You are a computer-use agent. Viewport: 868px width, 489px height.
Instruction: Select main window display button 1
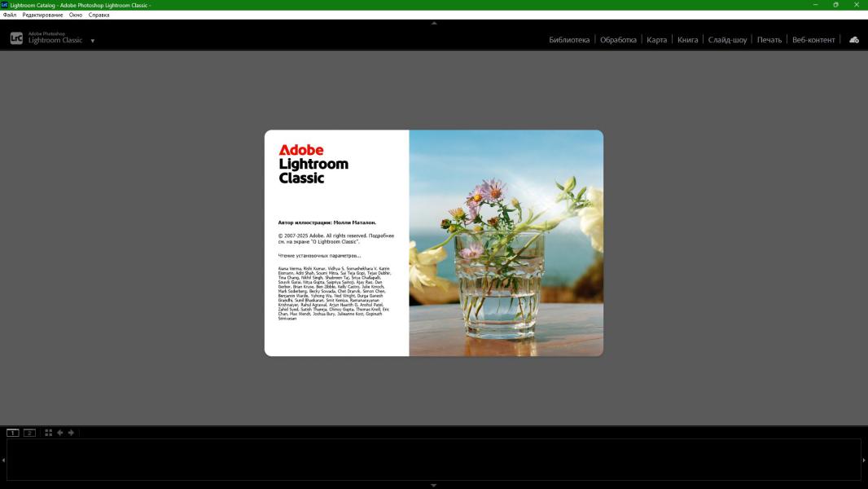point(13,433)
